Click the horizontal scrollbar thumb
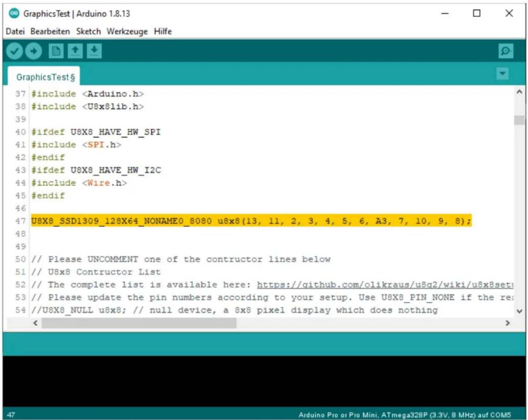528x420 pixels. tap(139, 323)
